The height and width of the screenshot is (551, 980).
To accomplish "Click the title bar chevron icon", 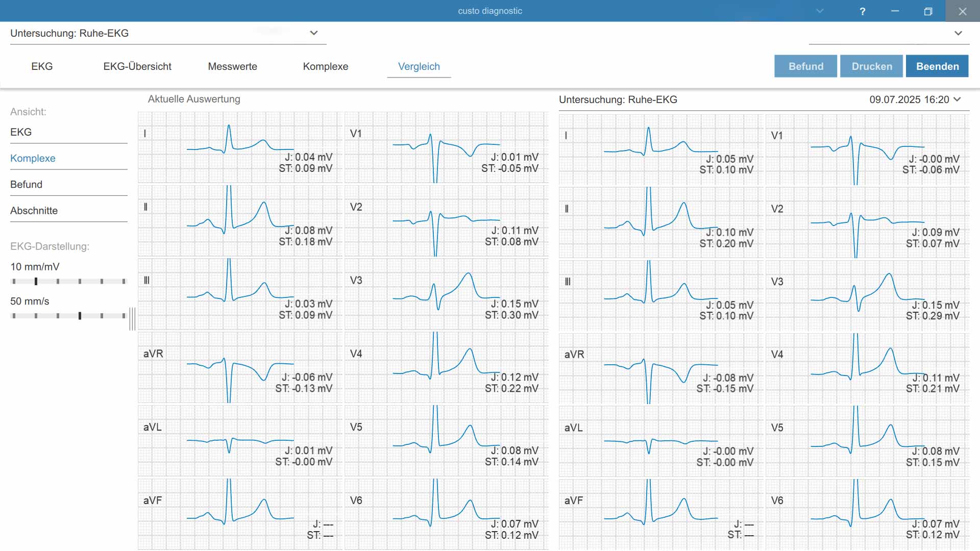I will [820, 11].
